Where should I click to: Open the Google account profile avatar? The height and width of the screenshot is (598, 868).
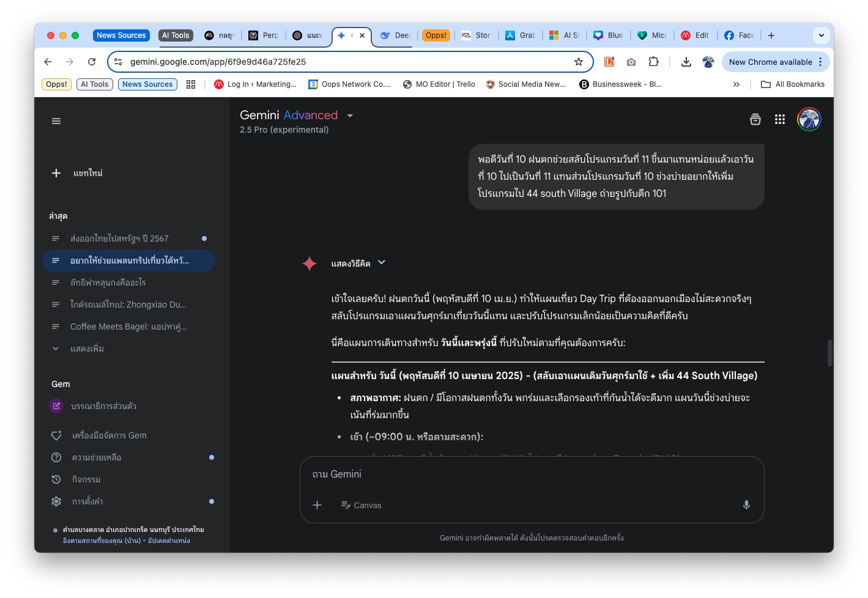[x=809, y=119]
